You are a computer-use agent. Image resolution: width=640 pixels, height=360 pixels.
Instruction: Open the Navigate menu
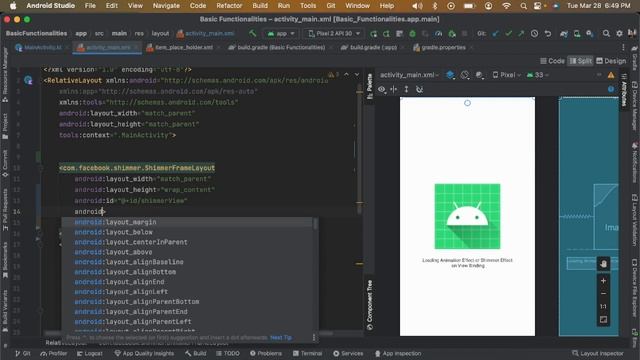[166, 6]
